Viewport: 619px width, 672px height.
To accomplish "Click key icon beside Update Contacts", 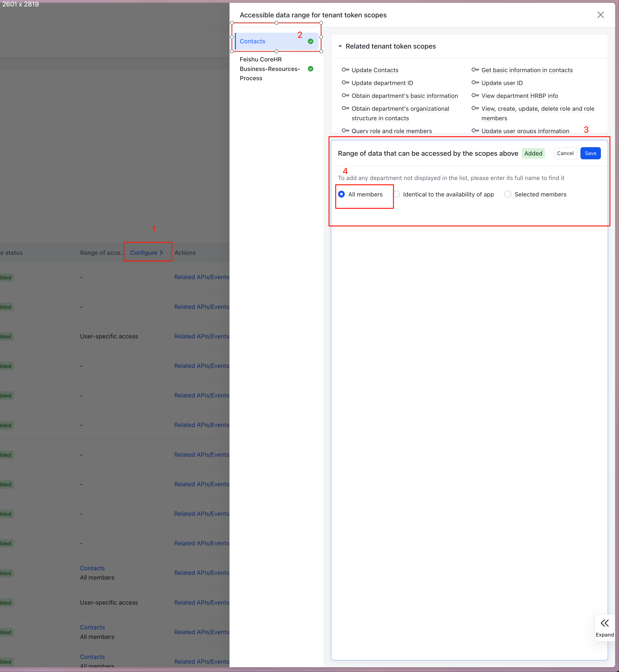I will tap(345, 70).
